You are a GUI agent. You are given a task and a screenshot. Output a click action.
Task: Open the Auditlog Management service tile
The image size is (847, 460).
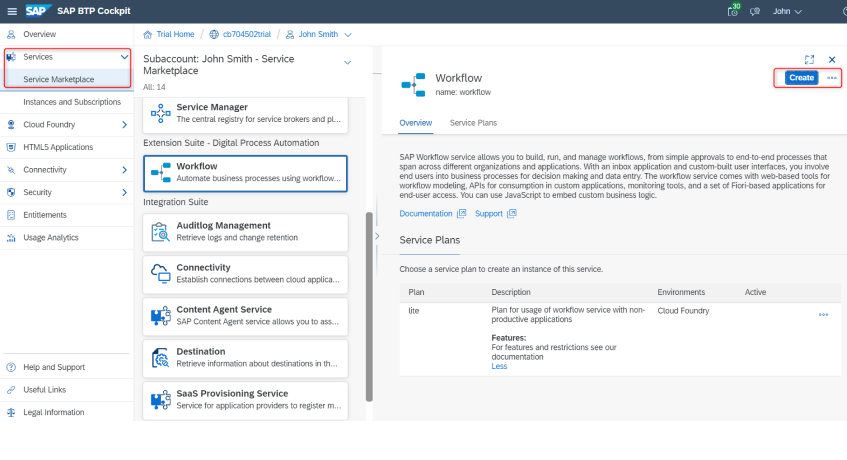tap(246, 231)
